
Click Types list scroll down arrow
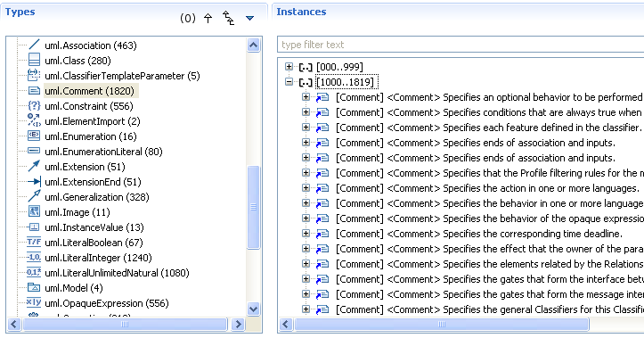point(253,309)
